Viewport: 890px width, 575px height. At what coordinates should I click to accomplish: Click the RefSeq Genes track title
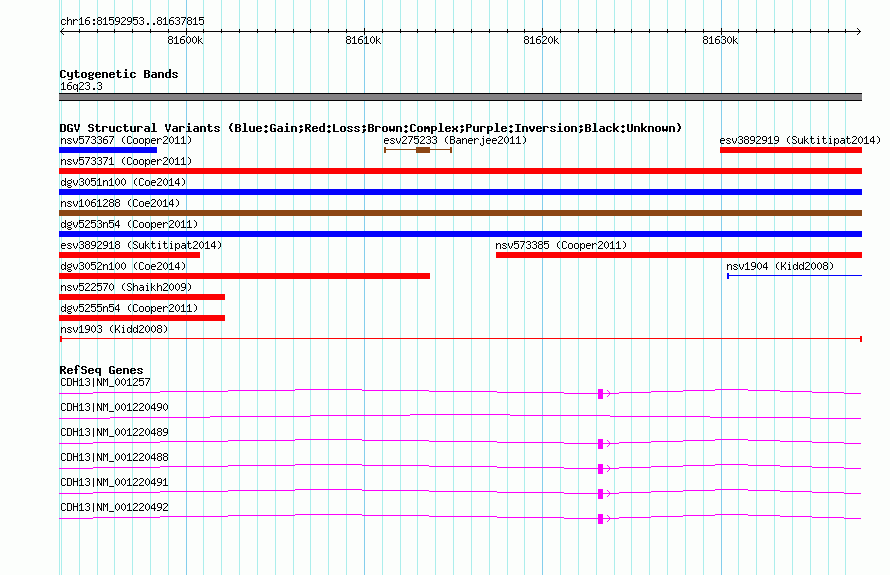[101, 370]
